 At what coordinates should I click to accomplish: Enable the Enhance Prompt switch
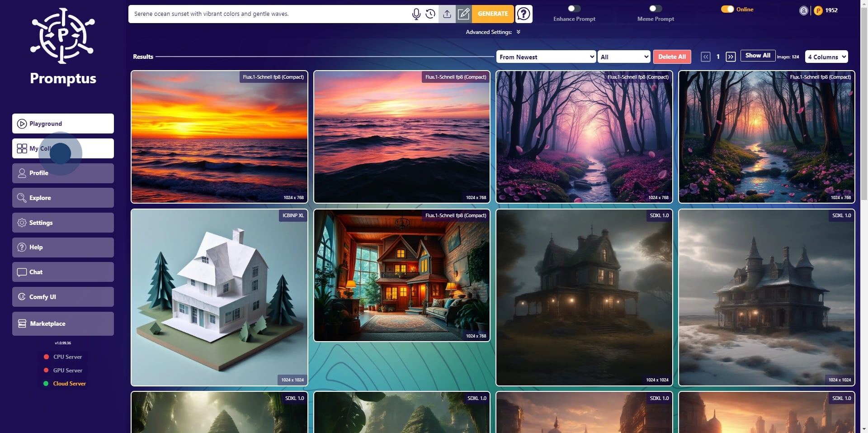[574, 9]
